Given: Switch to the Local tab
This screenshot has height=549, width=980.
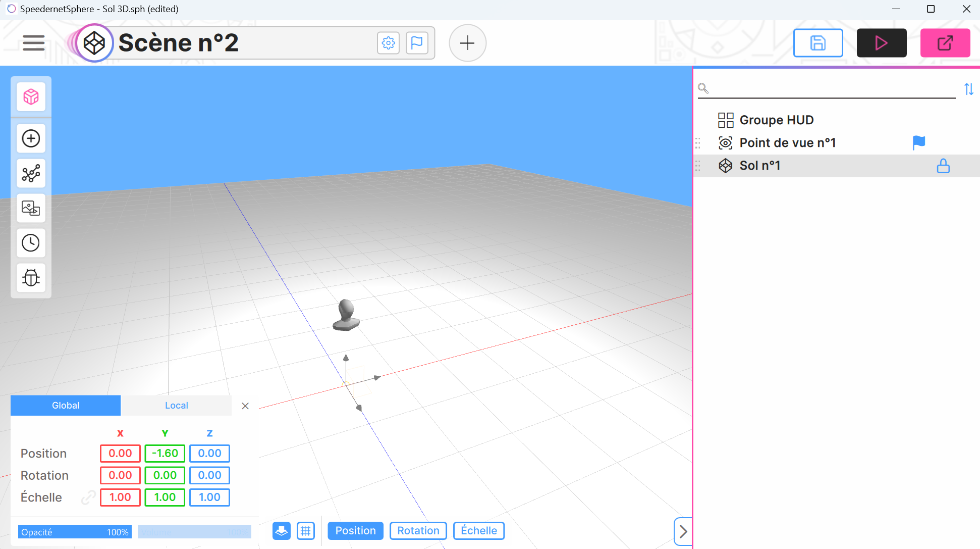Looking at the screenshot, I should (x=176, y=406).
